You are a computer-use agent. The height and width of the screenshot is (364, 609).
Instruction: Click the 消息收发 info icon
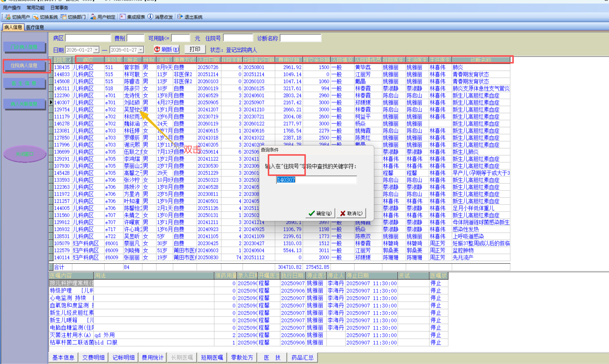(150, 17)
